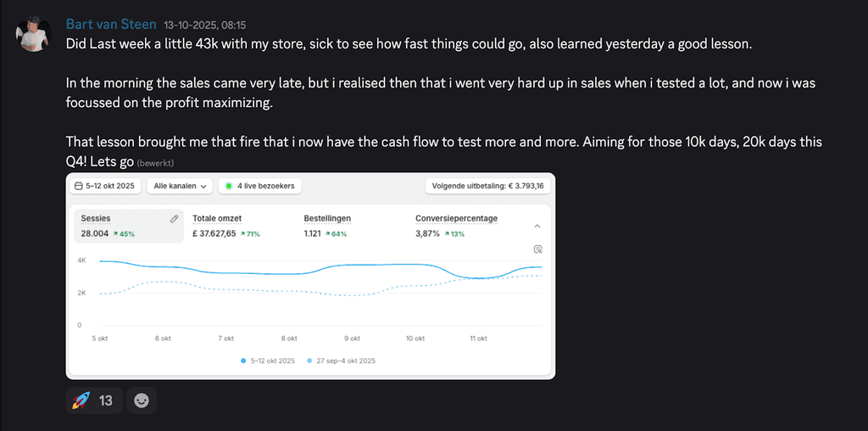The height and width of the screenshot is (431, 868).
Task: Click the calendar icon in date range
Action: (79, 186)
